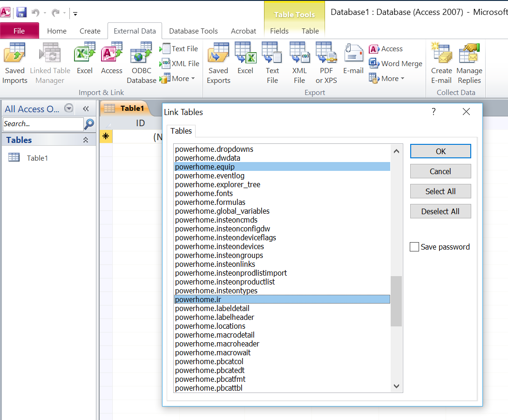Click the scroll down arrow in table list
Screen dimensions: 508x420
point(396,386)
